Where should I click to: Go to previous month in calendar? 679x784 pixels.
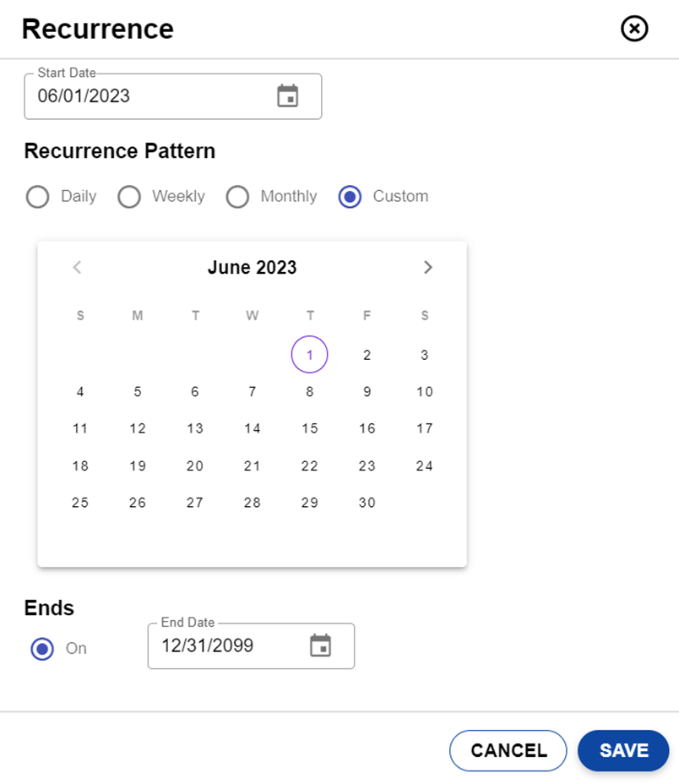tap(78, 268)
